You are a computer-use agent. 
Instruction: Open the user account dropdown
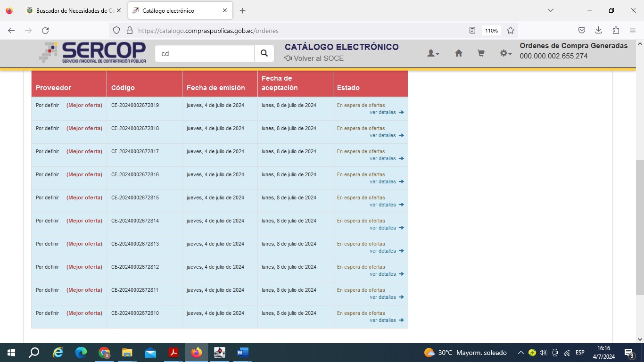pos(433,54)
